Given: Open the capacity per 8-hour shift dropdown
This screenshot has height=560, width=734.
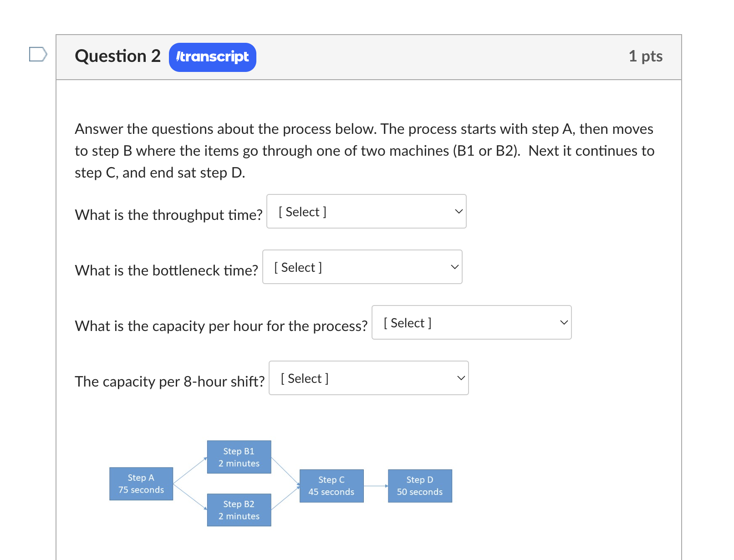Looking at the screenshot, I should 368,377.
